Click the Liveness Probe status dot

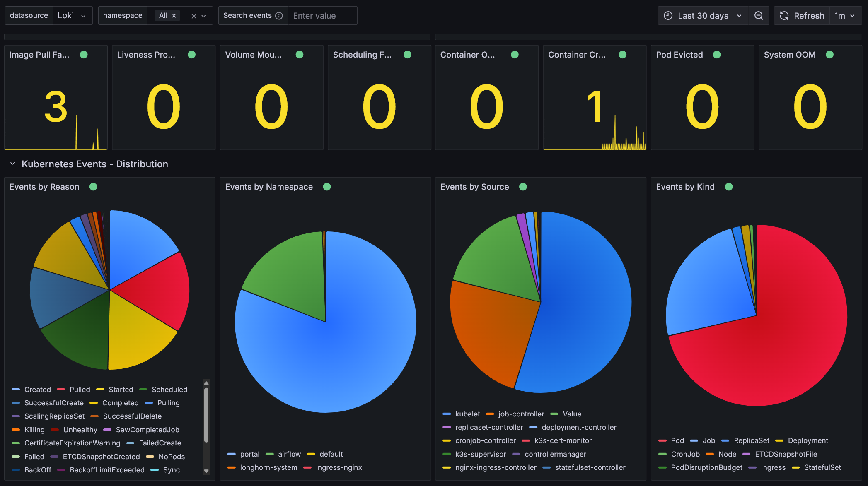[191, 55]
